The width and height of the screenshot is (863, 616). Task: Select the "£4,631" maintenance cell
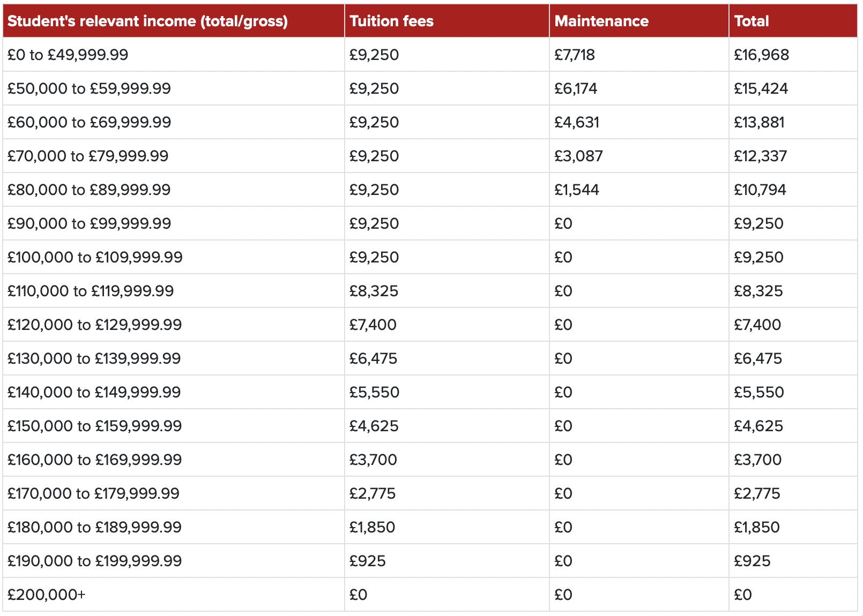[639, 122]
